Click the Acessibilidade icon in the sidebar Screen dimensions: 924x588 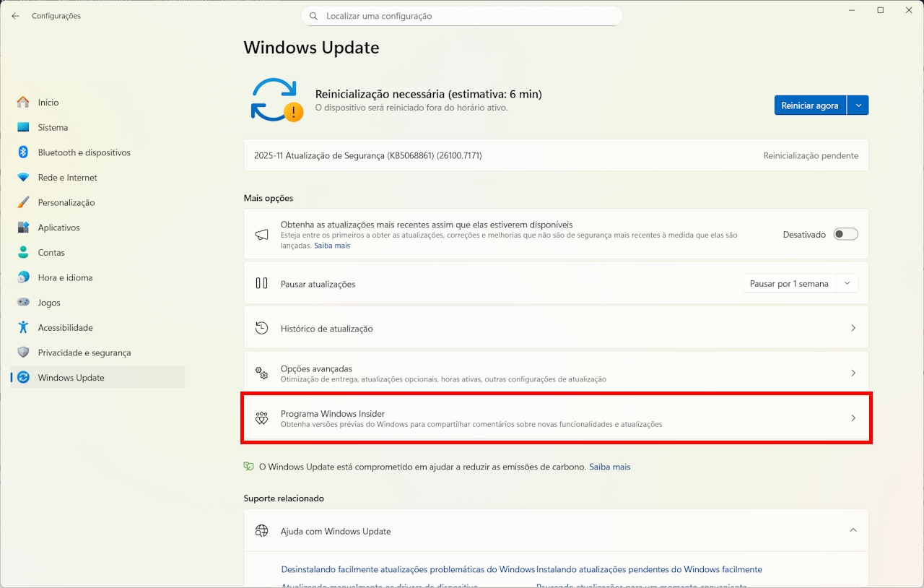(22, 327)
